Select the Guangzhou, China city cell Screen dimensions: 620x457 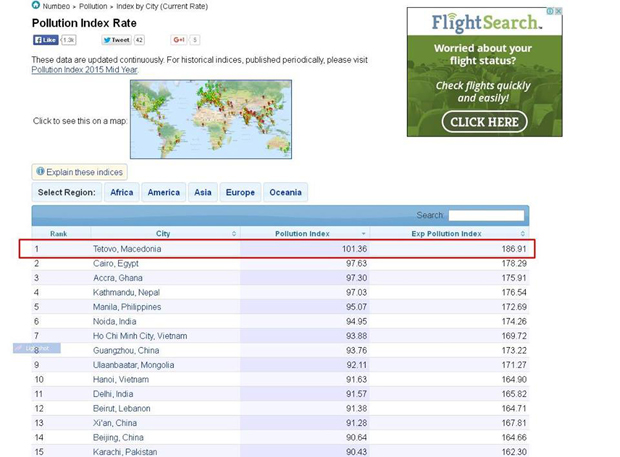tap(126, 350)
